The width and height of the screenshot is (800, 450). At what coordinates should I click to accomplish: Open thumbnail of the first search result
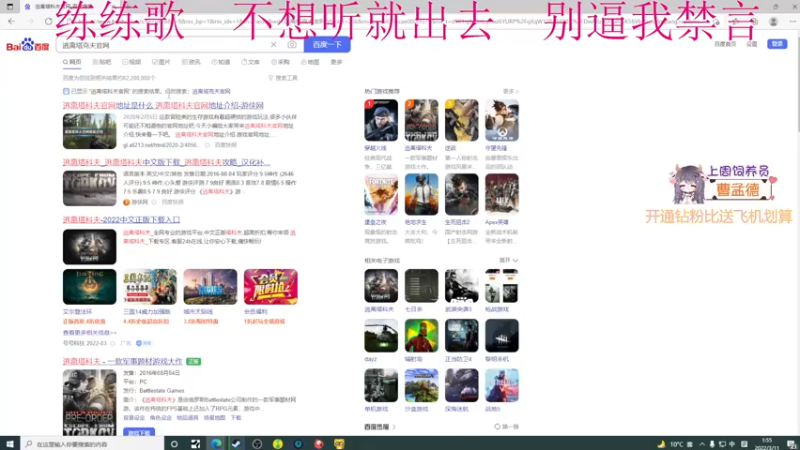click(x=89, y=131)
